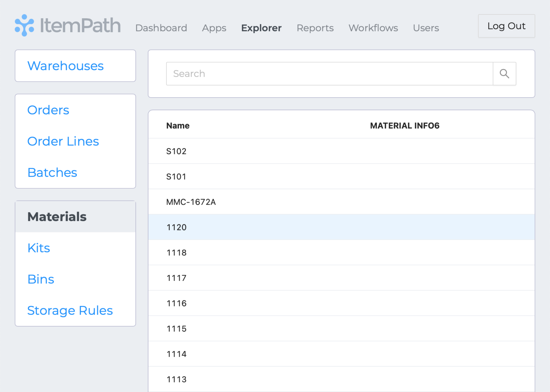
Task: Select material row 1117
Action: [x=341, y=278]
